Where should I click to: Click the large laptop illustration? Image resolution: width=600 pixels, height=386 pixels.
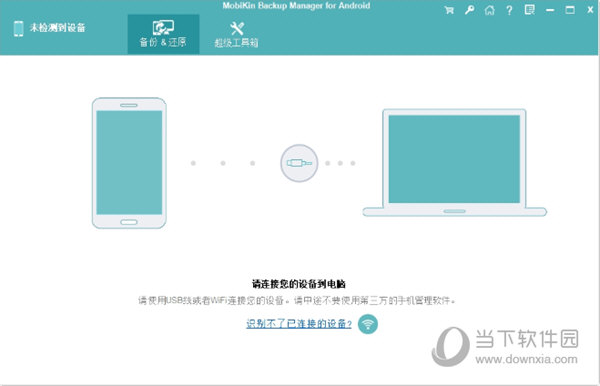point(455,163)
